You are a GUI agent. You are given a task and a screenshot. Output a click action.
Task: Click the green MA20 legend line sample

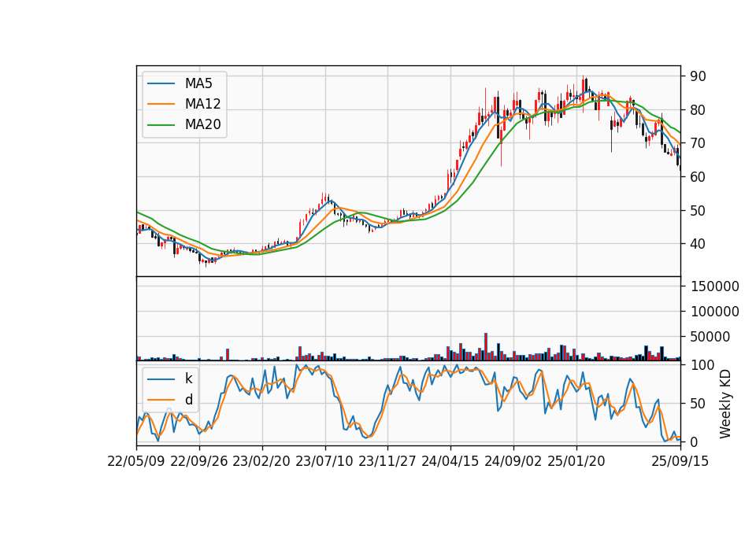click(161, 124)
